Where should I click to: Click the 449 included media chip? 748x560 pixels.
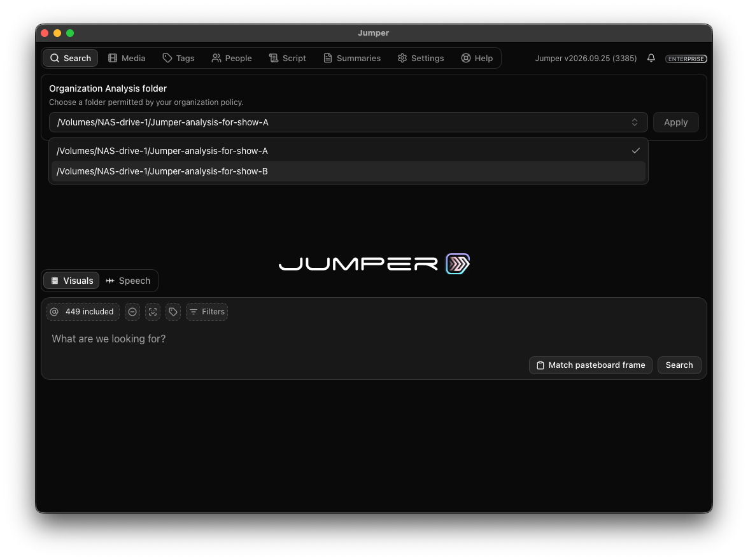[x=83, y=311]
